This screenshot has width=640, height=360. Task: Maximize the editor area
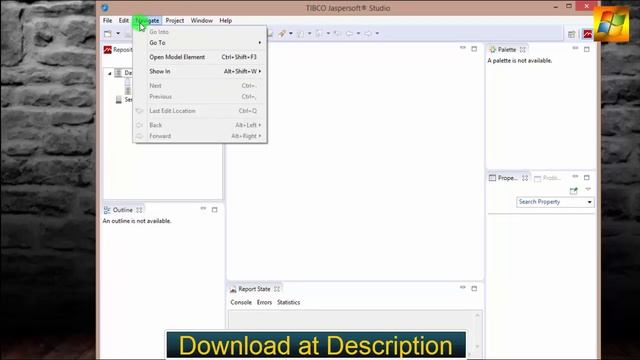(x=474, y=49)
